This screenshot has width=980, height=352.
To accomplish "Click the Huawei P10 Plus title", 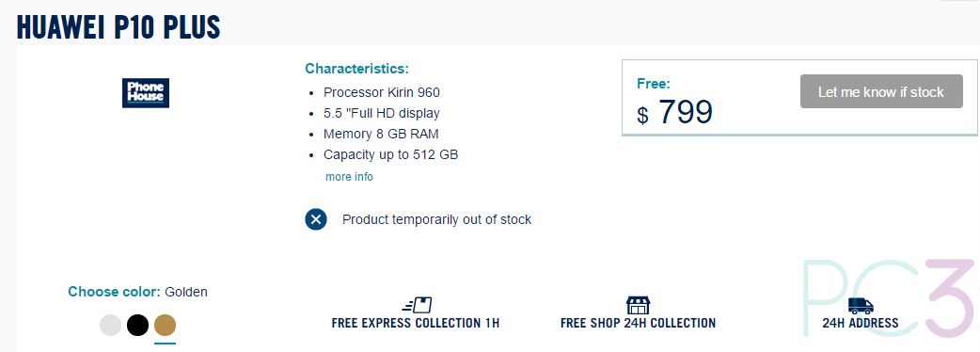I will [x=119, y=27].
